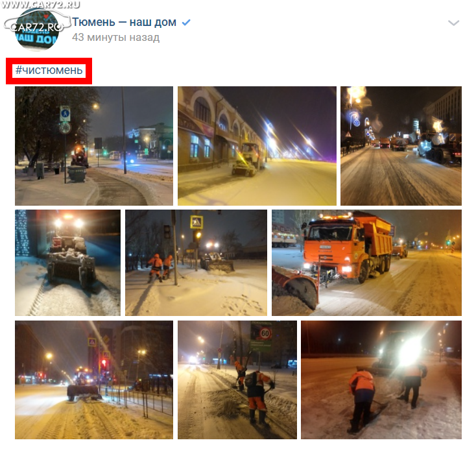Open the #чистюмень hashtag
Screen dimensions: 476x449
tap(49, 70)
